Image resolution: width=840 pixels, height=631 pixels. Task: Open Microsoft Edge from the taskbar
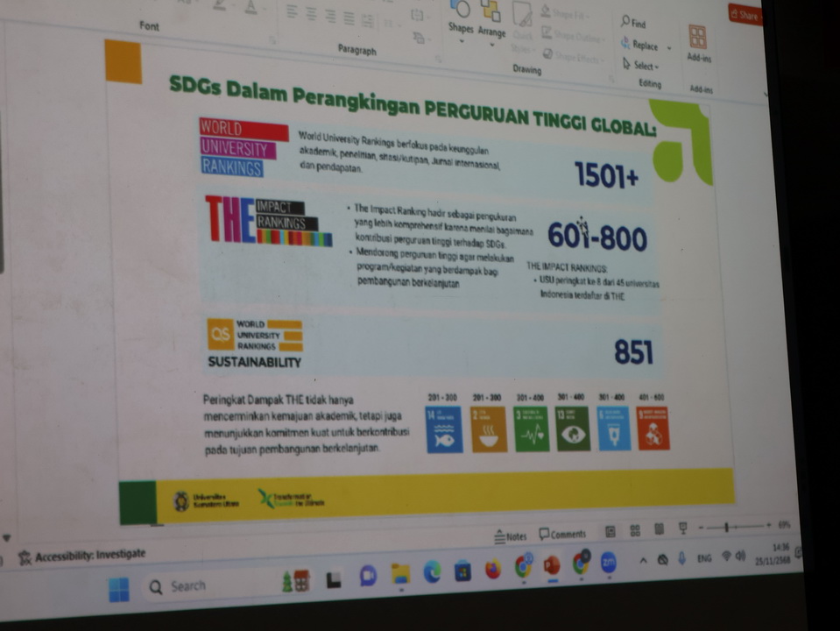tap(432, 572)
